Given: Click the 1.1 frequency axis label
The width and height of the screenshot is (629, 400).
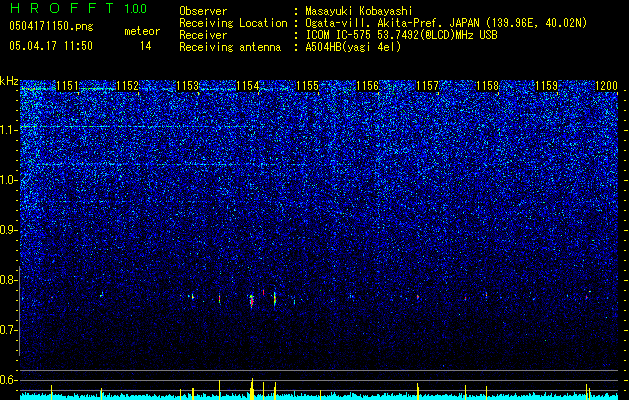Looking at the screenshot, I should click(9, 130).
